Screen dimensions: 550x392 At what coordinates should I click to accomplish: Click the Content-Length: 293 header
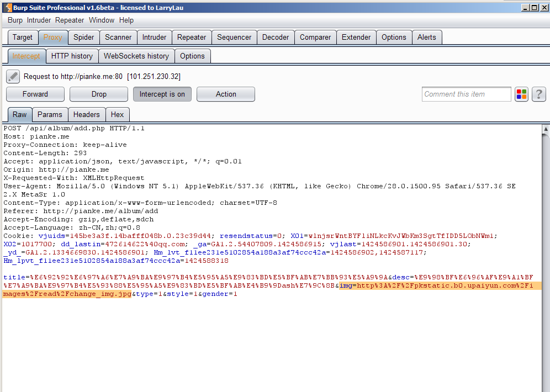click(x=45, y=153)
